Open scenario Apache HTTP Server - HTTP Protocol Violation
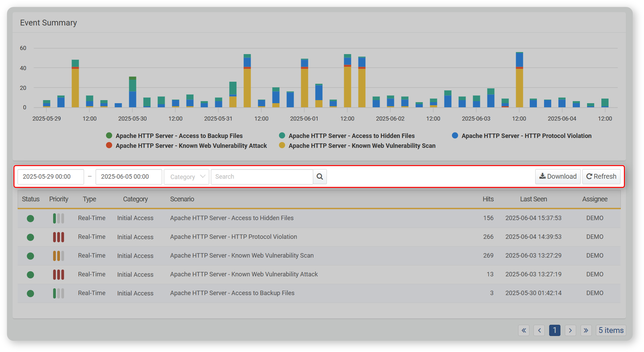 click(x=234, y=237)
